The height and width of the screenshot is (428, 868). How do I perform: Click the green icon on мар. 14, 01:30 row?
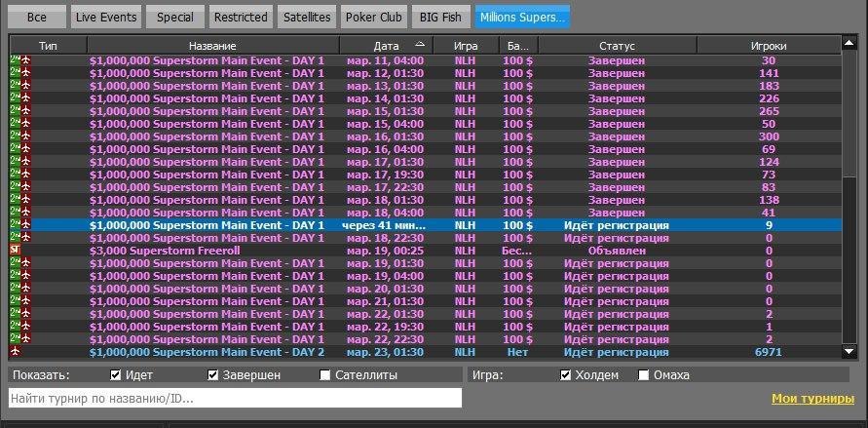click(15, 98)
